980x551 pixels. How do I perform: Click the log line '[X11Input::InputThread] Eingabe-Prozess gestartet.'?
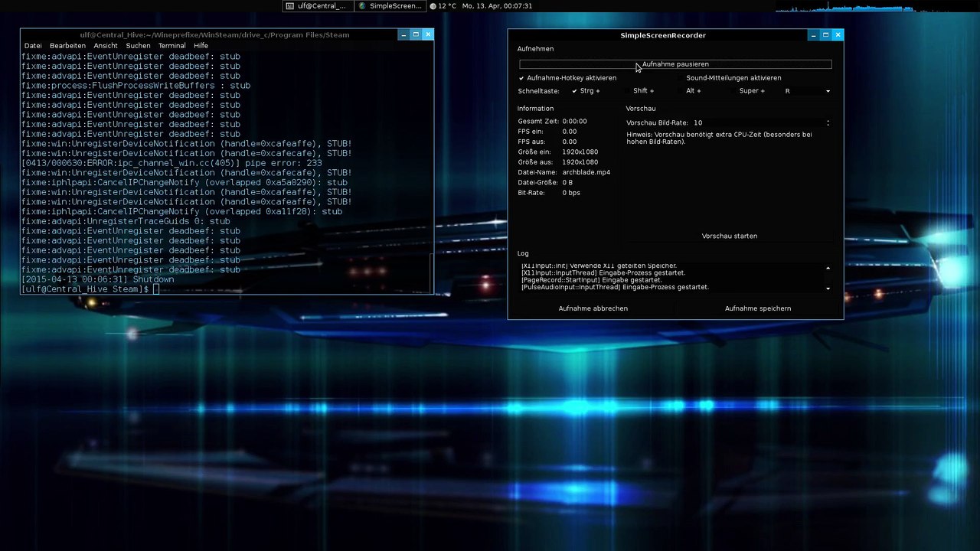(x=603, y=272)
